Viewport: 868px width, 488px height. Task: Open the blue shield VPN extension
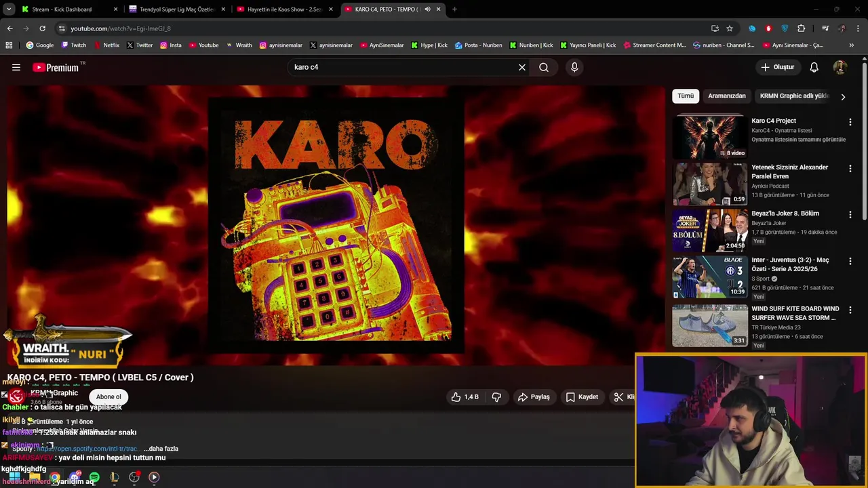coord(785,28)
